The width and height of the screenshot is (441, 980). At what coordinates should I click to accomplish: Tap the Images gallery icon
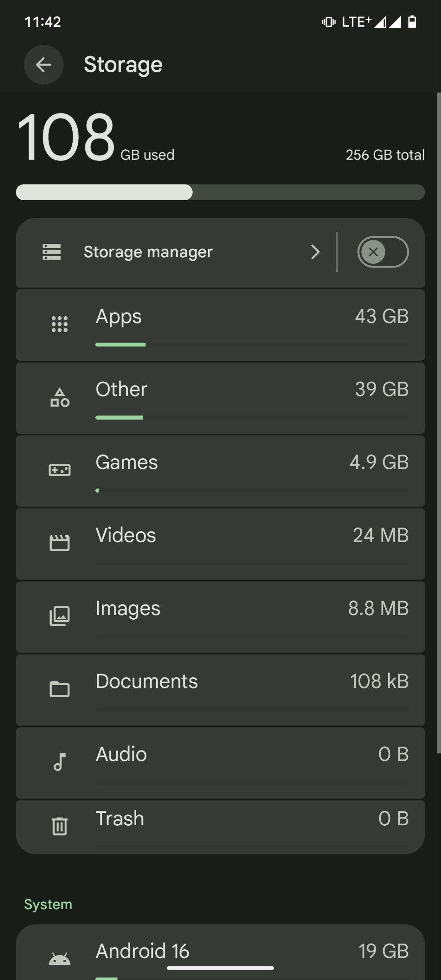[x=60, y=616]
